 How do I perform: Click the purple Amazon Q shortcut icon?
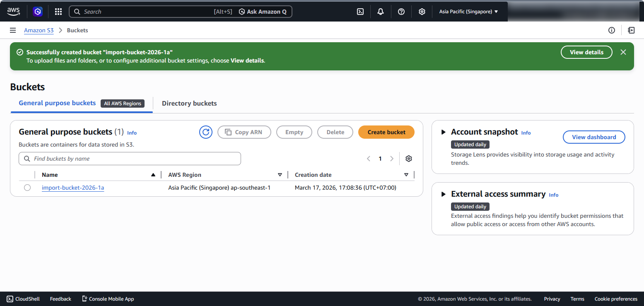click(38, 12)
